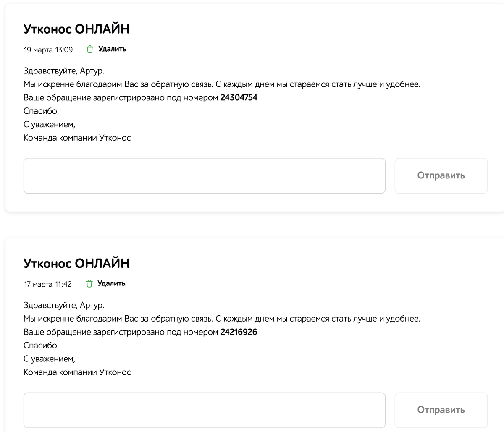Focus the reply field under ticket 24304754
The height and width of the screenshot is (432, 504).
pyautogui.click(x=205, y=176)
